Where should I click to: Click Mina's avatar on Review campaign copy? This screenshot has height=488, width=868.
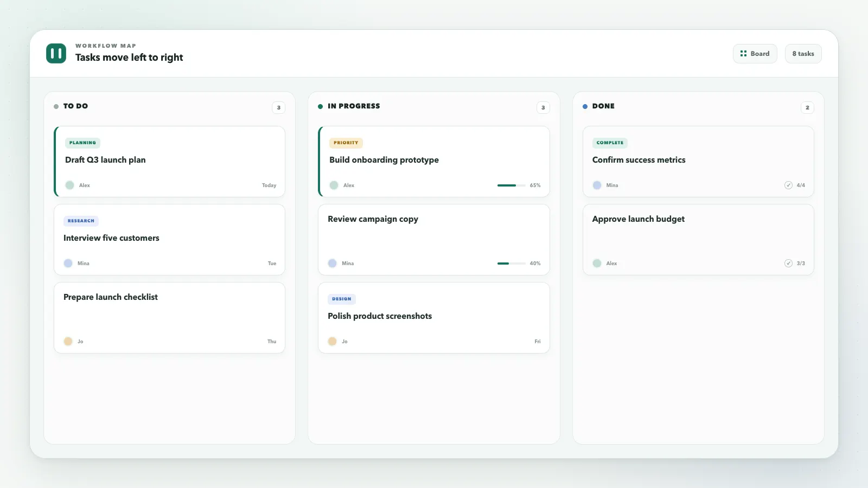tap(332, 264)
